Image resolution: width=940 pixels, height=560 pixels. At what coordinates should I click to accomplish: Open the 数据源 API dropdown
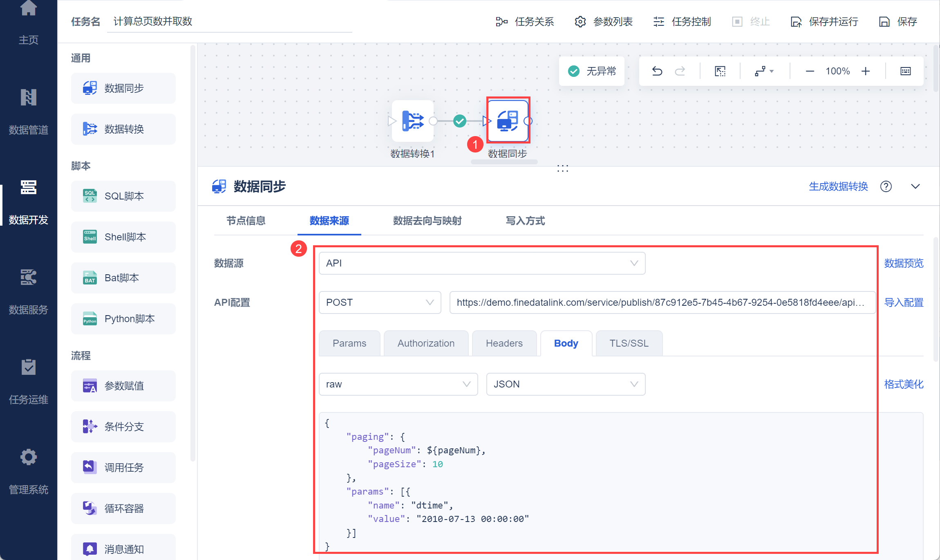(481, 263)
